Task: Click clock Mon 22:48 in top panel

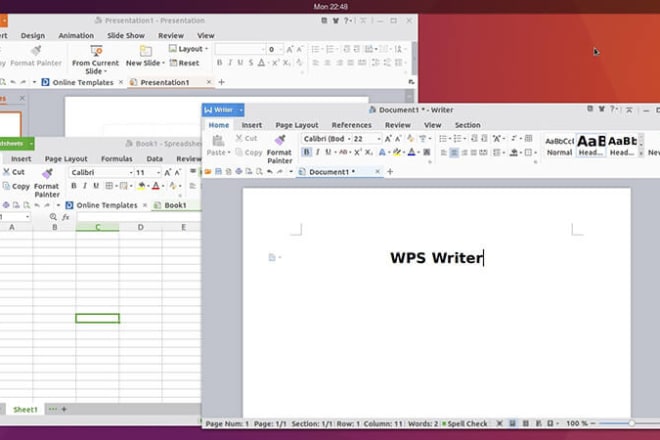Action: [330, 6]
